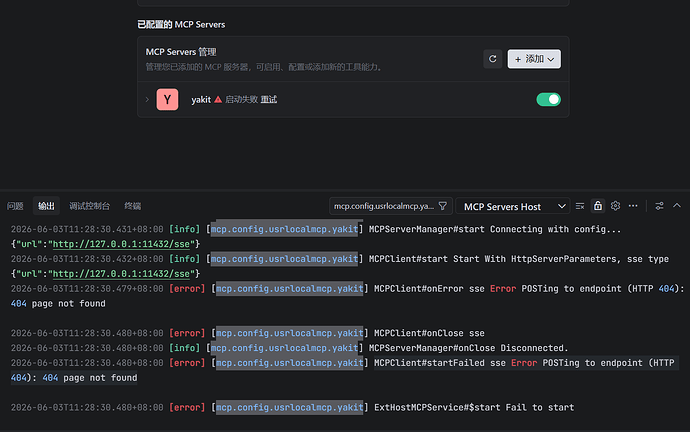This screenshot has height=432, width=690.
Task: Maximize panel with the chevron-up icon
Action: (677, 205)
